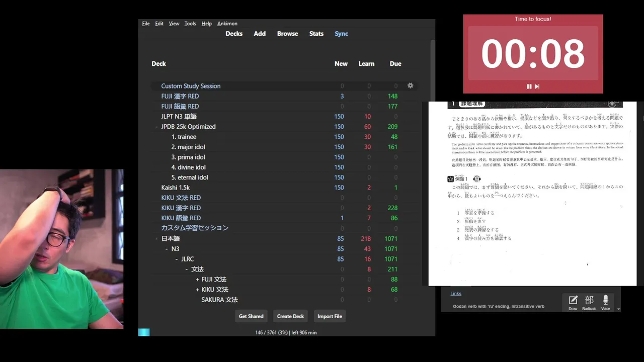644x362 pixels.
Task: Open the View menu
Action: pyautogui.click(x=174, y=24)
